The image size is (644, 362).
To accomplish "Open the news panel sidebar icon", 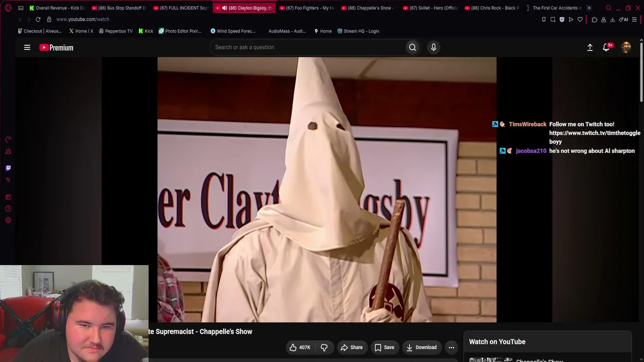I will [8, 197].
